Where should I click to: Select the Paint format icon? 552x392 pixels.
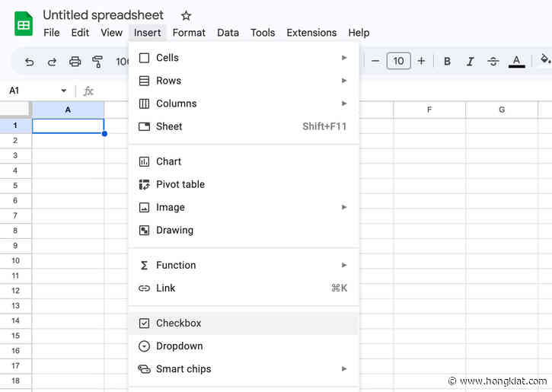[97, 62]
